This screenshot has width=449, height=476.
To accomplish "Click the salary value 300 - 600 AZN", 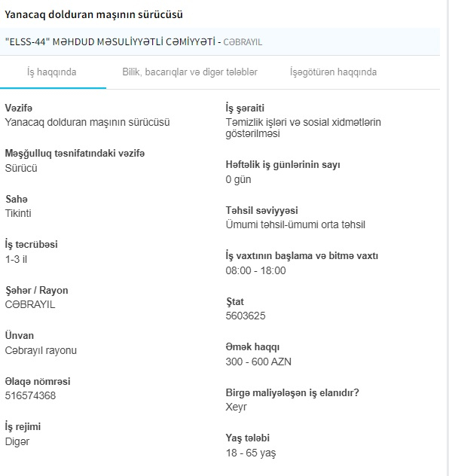I will click(258, 362).
